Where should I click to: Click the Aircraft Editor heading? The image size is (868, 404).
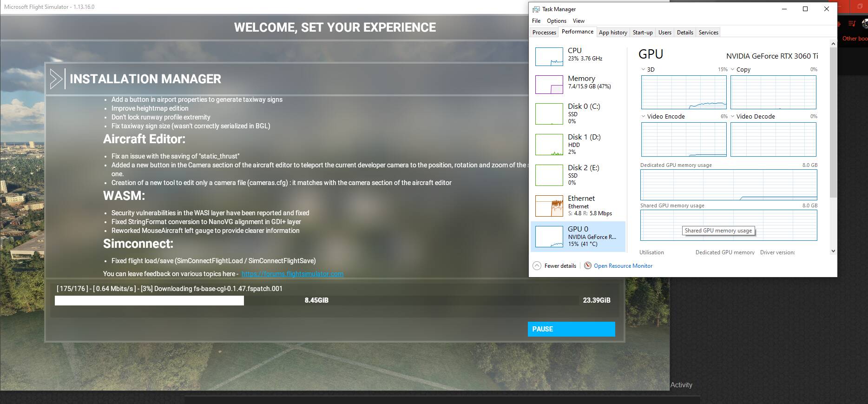pos(144,139)
